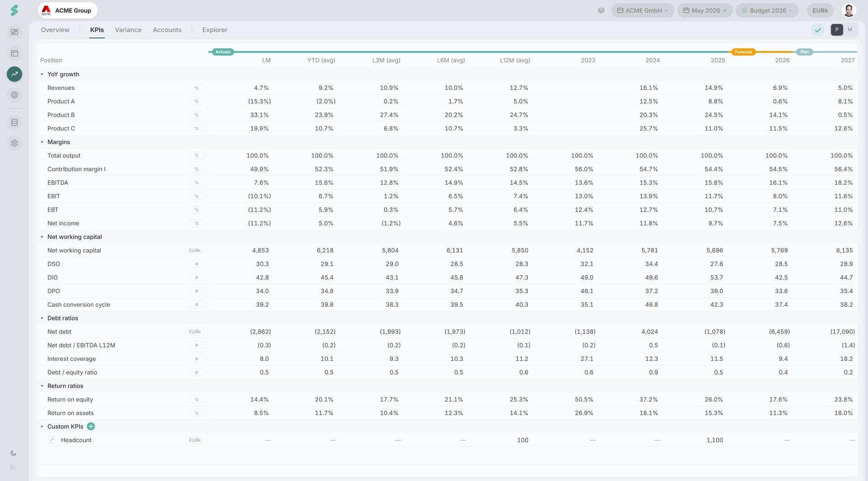
Task: Open the settings gear in sidebar
Action: point(14,143)
